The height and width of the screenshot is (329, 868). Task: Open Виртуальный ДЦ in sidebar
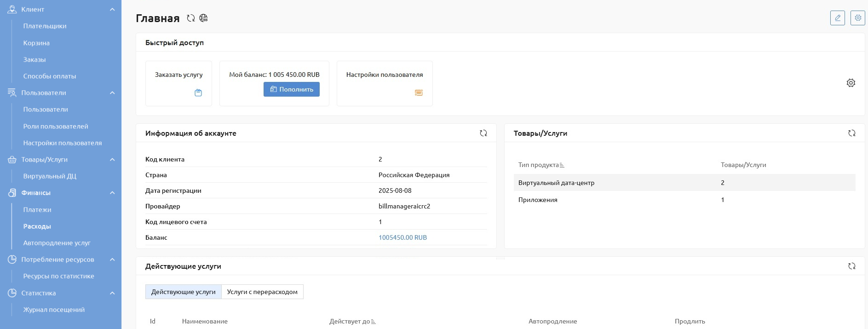point(50,176)
